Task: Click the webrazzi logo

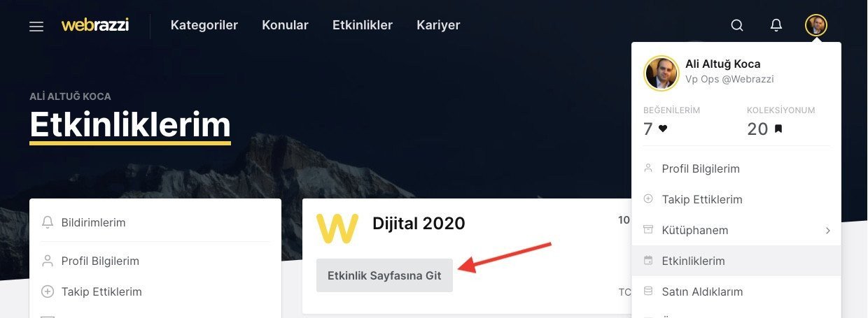Action: [95, 25]
